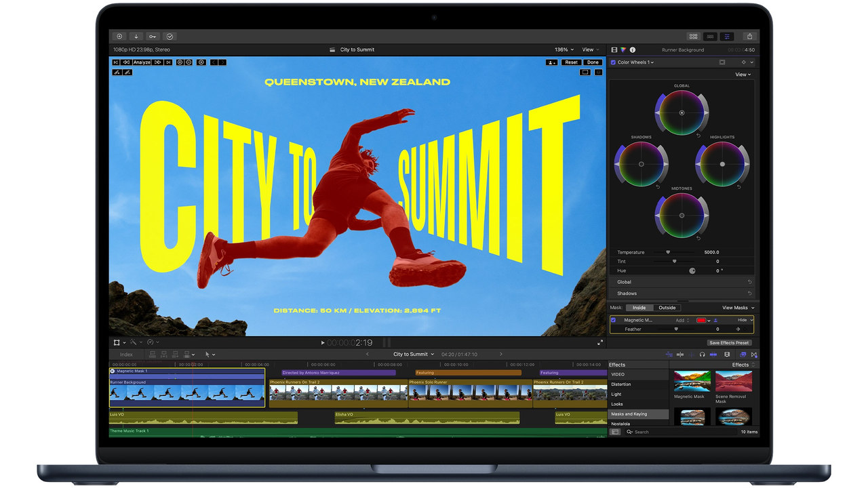Click the share icon in the top right corner

(750, 36)
